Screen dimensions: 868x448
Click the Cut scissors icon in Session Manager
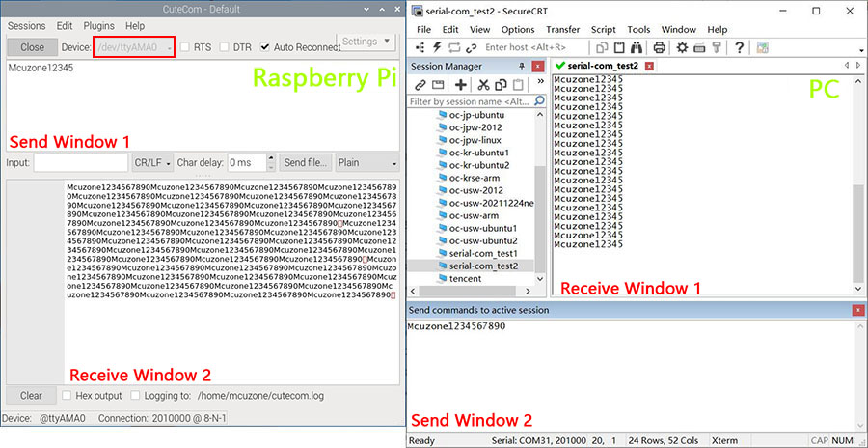point(483,85)
